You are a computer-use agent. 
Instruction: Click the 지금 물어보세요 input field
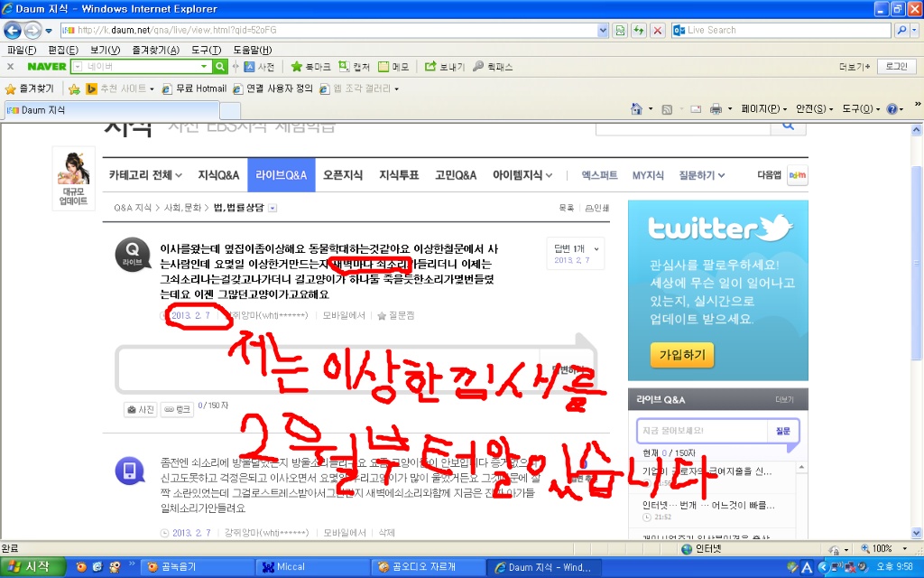click(702, 431)
